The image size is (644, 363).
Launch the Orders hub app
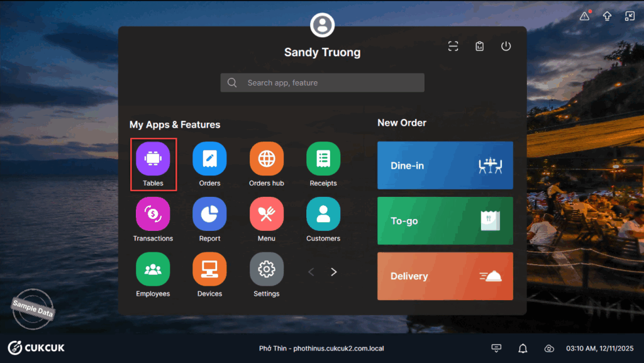coord(267,159)
